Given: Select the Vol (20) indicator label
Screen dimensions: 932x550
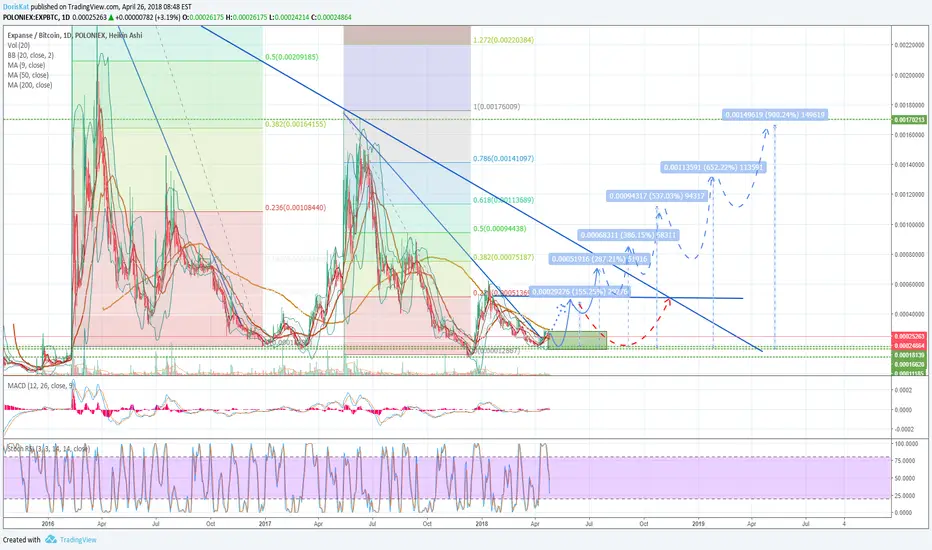Looking at the screenshot, I should [18, 45].
